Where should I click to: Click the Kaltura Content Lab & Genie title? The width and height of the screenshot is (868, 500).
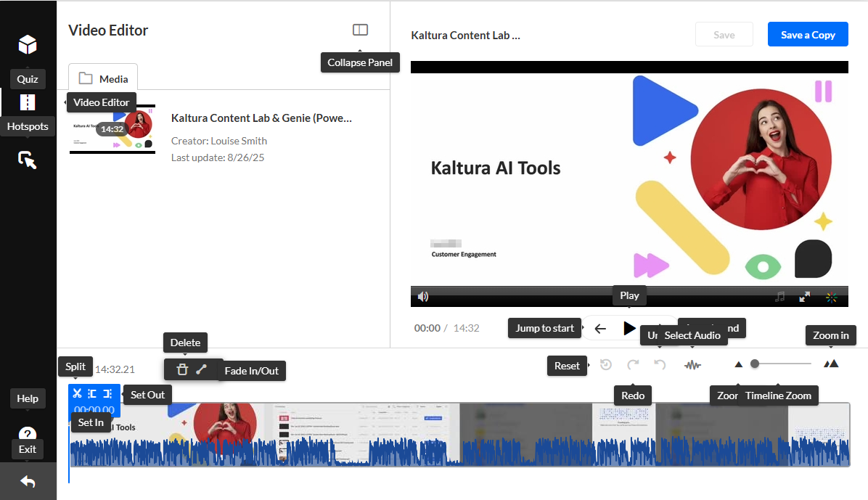261,118
